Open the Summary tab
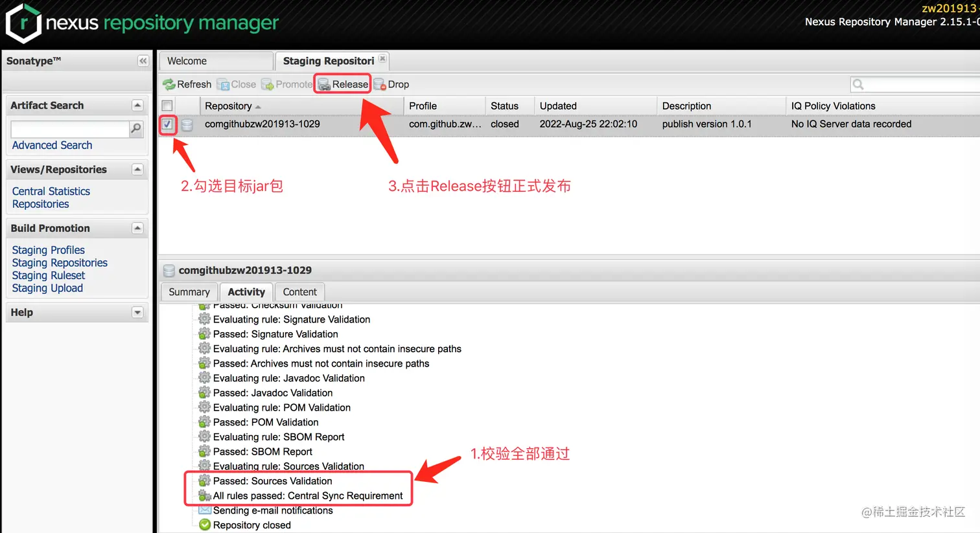Screen dimensions: 980x533 pyautogui.click(x=189, y=292)
